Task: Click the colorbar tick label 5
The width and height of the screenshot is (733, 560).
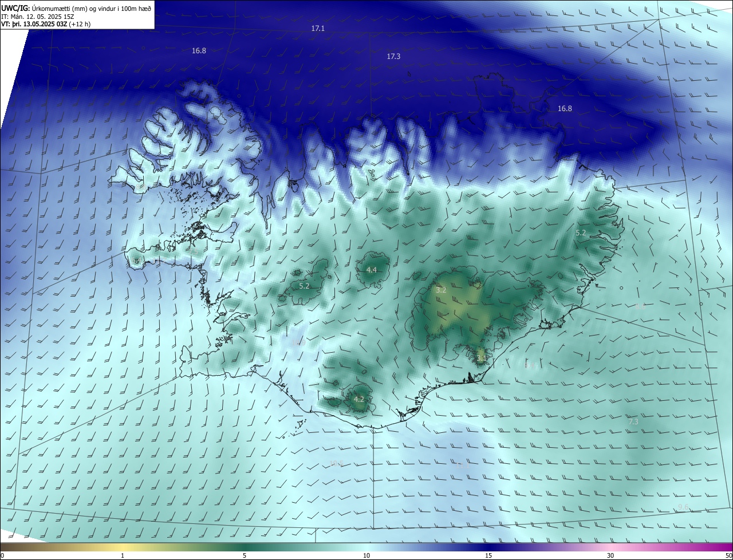Action: tap(245, 555)
